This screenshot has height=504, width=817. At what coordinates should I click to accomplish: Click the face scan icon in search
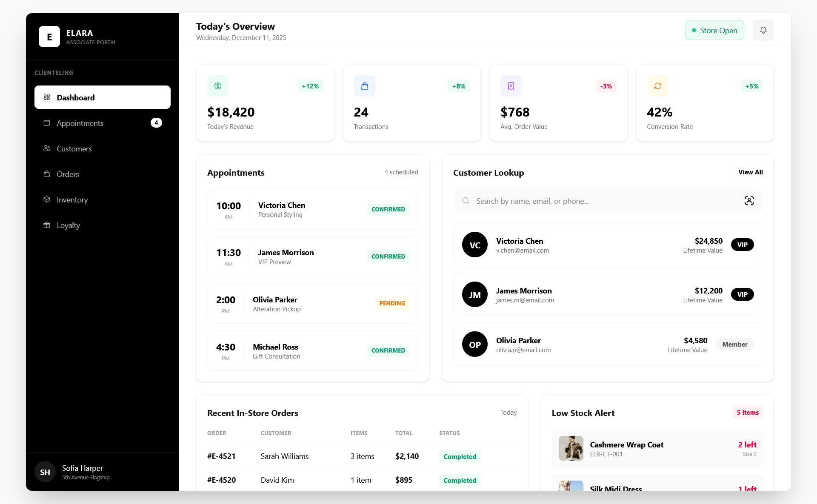pyautogui.click(x=749, y=201)
